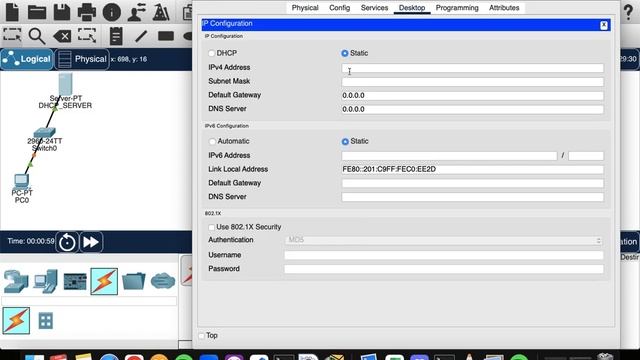Click the IPv4 Address field

click(x=472, y=68)
